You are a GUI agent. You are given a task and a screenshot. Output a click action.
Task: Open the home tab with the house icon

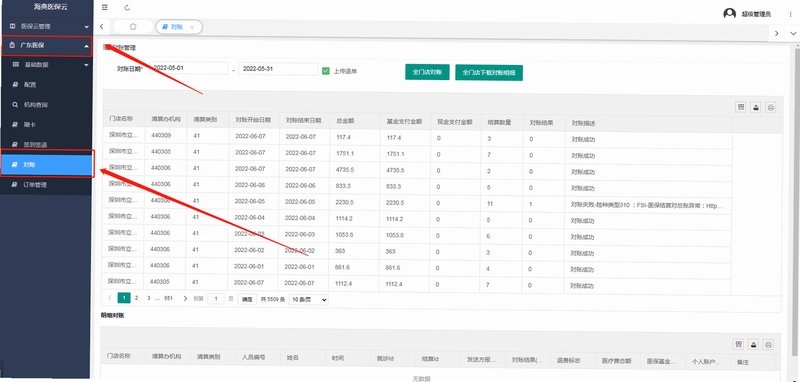pos(133,27)
